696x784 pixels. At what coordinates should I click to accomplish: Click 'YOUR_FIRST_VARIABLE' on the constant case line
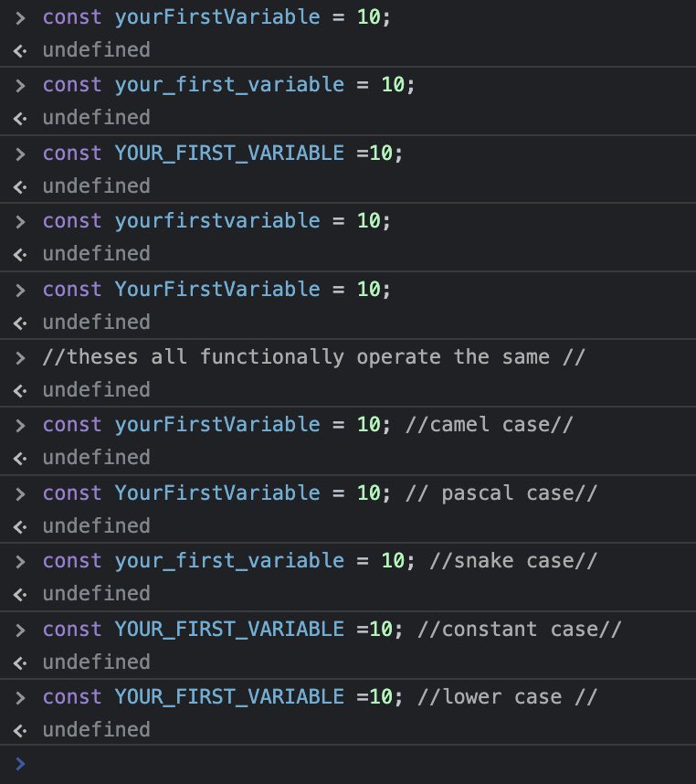(229, 629)
